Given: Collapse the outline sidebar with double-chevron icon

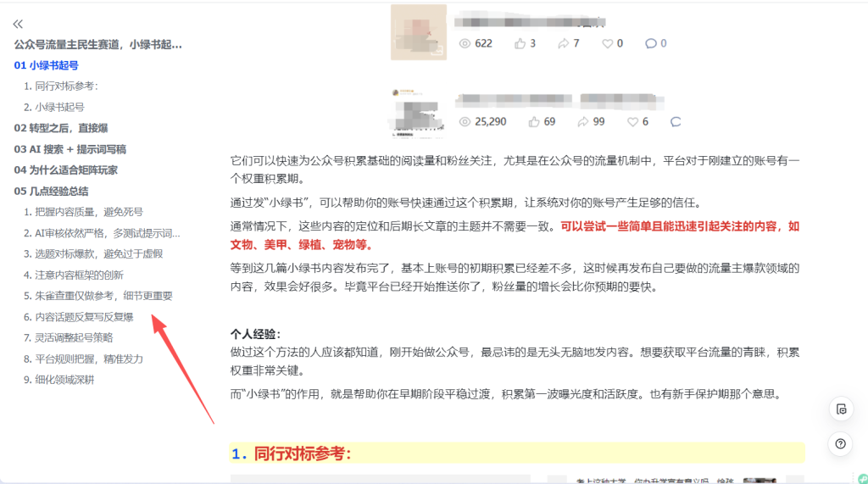Looking at the screenshot, I should pos(19,25).
